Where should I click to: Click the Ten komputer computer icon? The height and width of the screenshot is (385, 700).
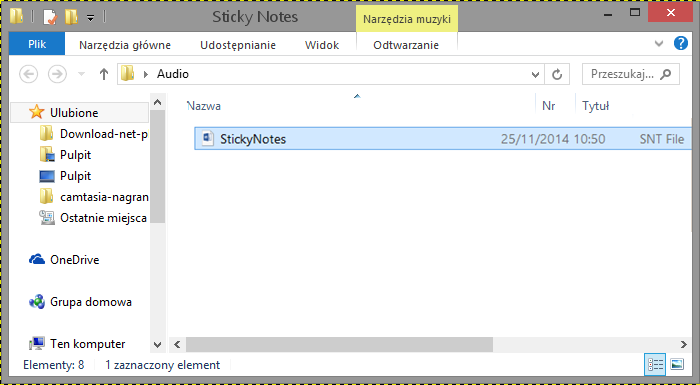[x=37, y=343]
